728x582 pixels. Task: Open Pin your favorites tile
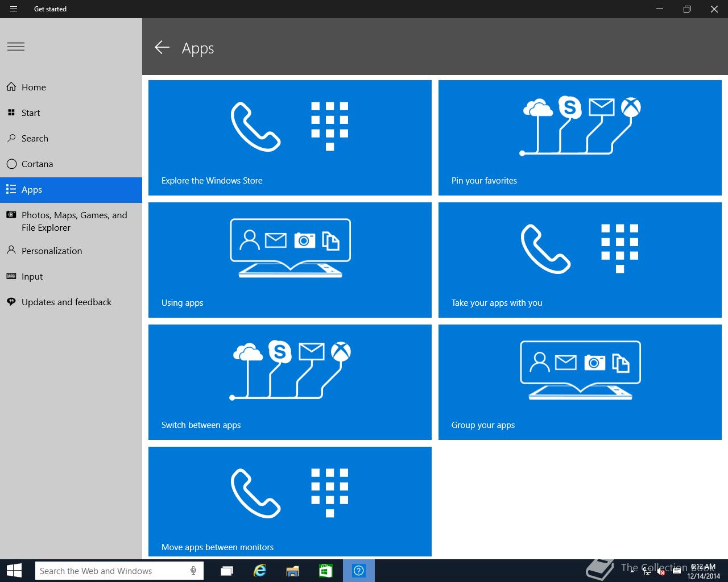pyautogui.click(x=580, y=138)
